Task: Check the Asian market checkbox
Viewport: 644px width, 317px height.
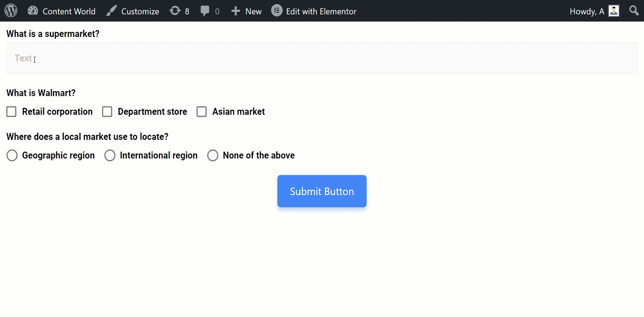Action: (x=201, y=112)
